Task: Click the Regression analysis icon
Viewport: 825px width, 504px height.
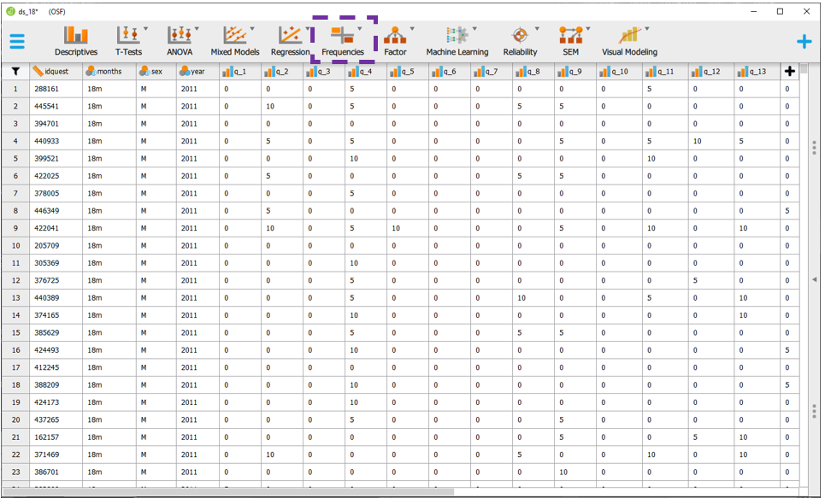Action: 290,40
